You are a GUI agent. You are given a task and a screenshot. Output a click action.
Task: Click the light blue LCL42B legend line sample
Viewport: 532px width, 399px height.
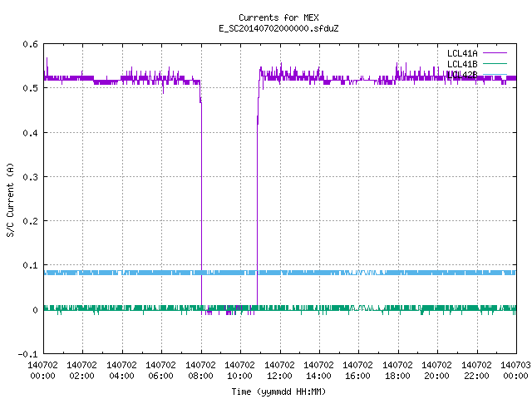click(495, 74)
